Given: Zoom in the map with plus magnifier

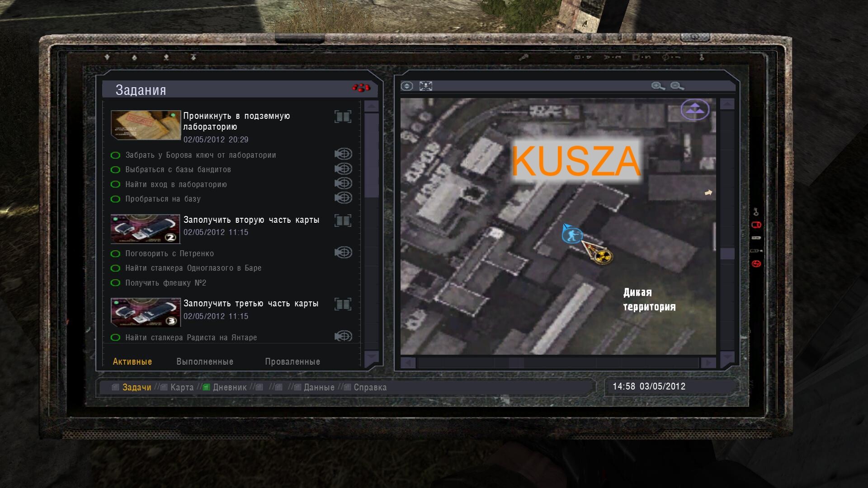Looking at the screenshot, I should (x=658, y=86).
